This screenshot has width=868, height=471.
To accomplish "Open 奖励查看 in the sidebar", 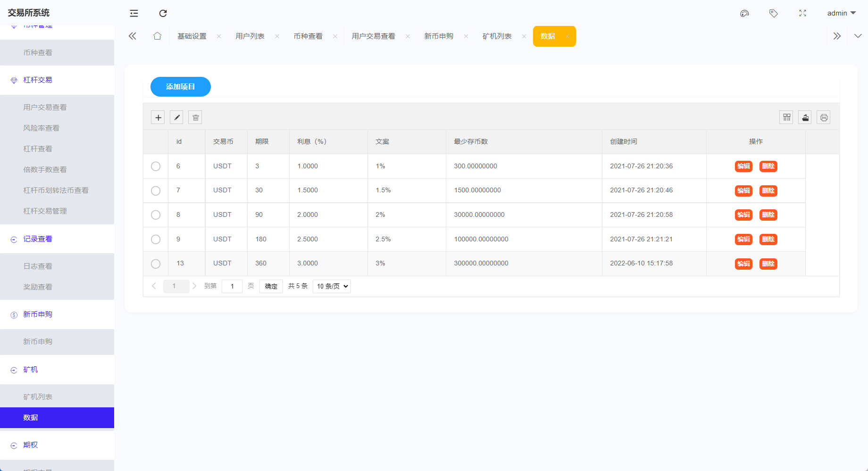I will pyautogui.click(x=57, y=287).
